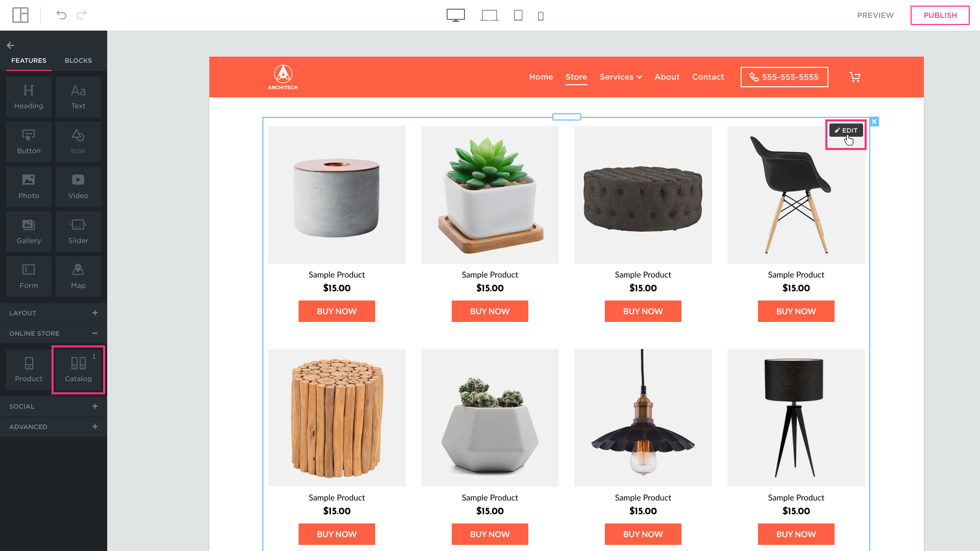Open the Home nav link
The image size is (980, 551).
click(x=541, y=77)
